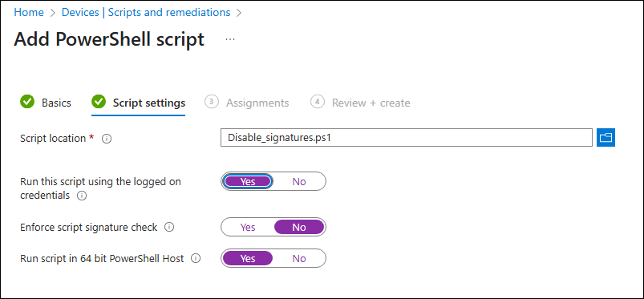The image size is (644, 299).
Task: Set 64 bit PowerShell Host to No
Action: [299, 258]
